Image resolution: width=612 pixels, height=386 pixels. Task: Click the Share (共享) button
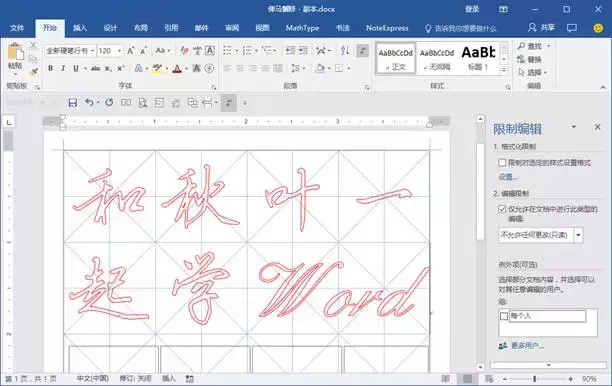542,28
